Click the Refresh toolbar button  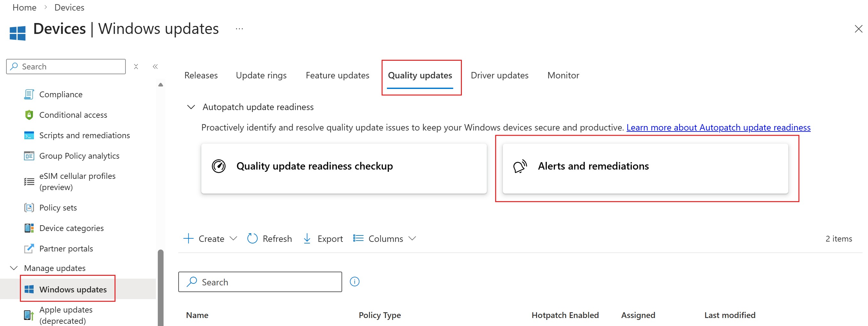(269, 239)
